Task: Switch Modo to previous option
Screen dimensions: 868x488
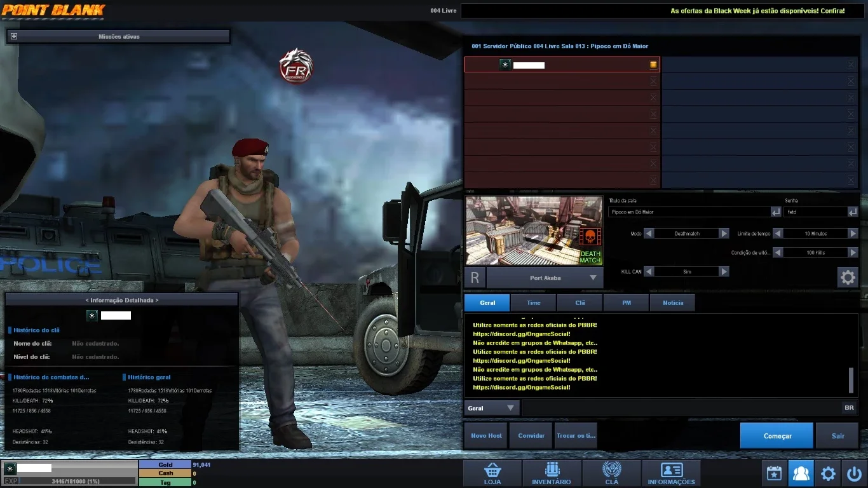Action: pyautogui.click(x=649, y=234)
